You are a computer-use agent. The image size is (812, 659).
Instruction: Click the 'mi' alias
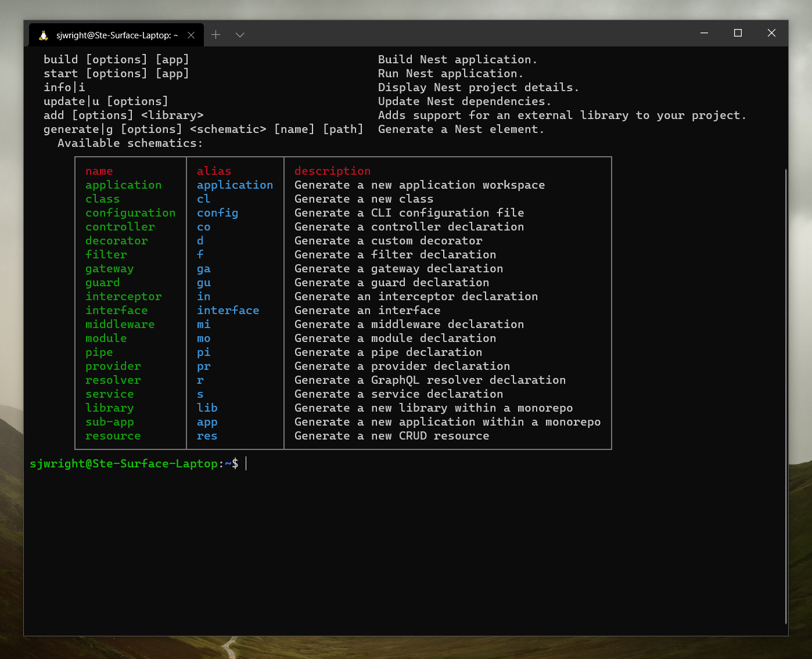tap(203, 325)
